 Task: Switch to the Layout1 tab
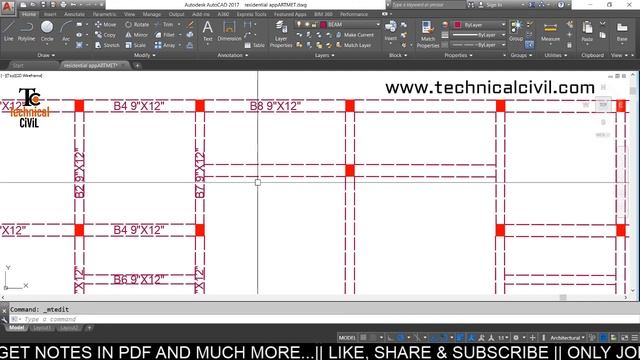tap(41, 328)
